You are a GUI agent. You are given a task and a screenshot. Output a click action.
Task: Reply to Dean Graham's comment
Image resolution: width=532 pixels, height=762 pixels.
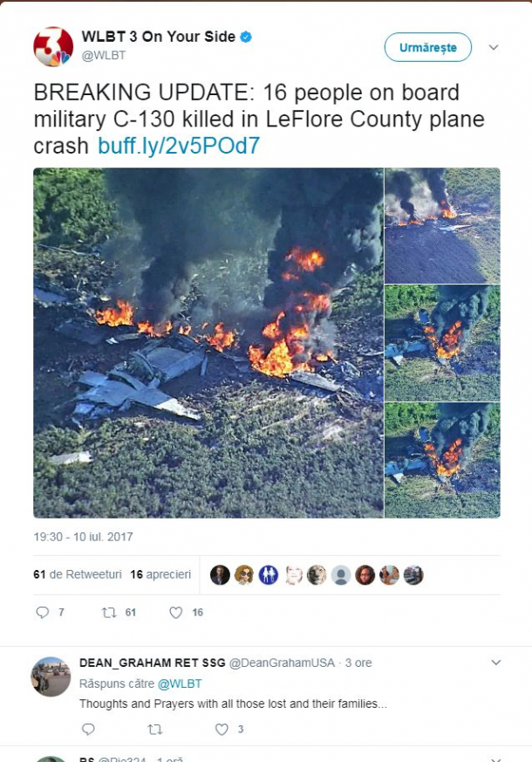[88, 729]
